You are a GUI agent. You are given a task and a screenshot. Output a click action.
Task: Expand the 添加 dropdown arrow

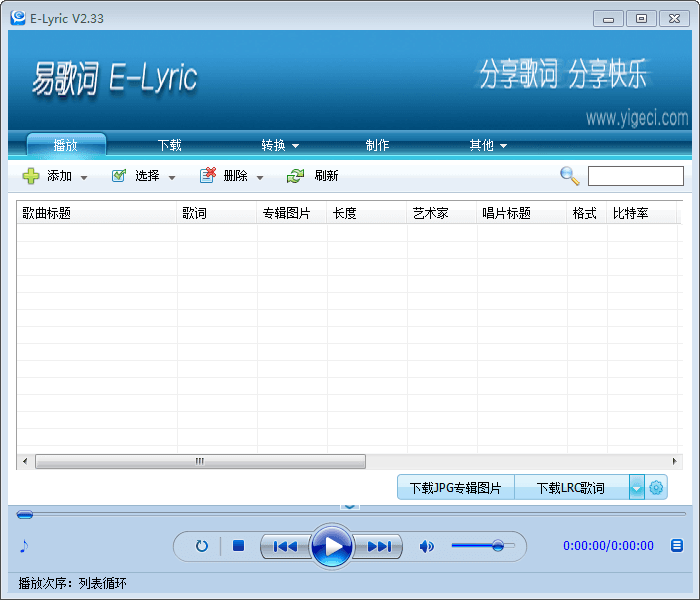[83, 178]
